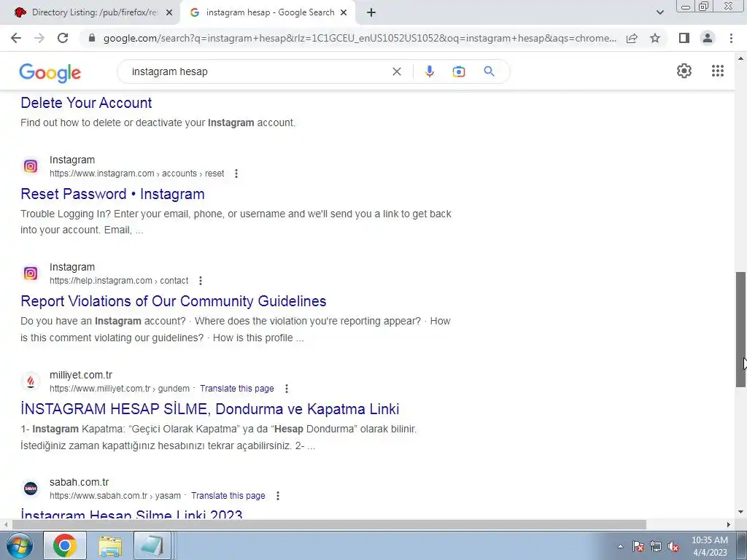
Task: Open Chrome side panel
Action: click(x=684, y=38)
